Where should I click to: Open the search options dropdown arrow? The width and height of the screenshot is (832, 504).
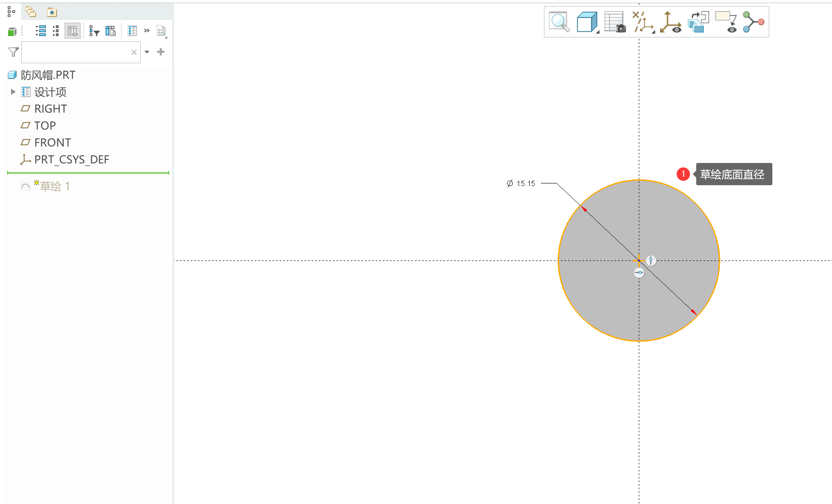click(x=147, y=52)
